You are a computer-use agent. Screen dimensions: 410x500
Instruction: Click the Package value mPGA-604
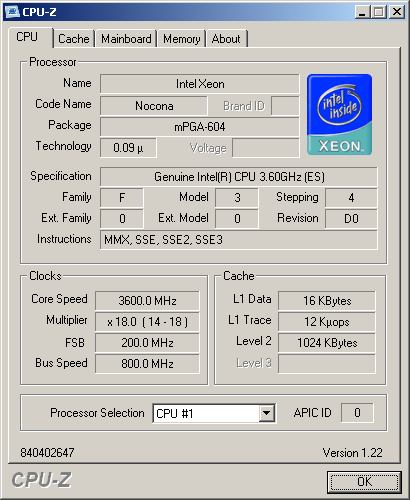200,127
